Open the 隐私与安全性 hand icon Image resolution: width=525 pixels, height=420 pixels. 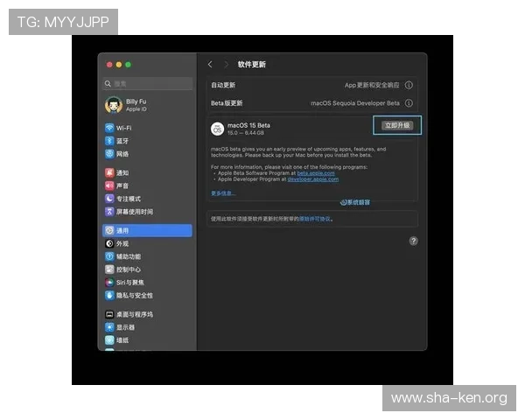[x=109, y=296]
